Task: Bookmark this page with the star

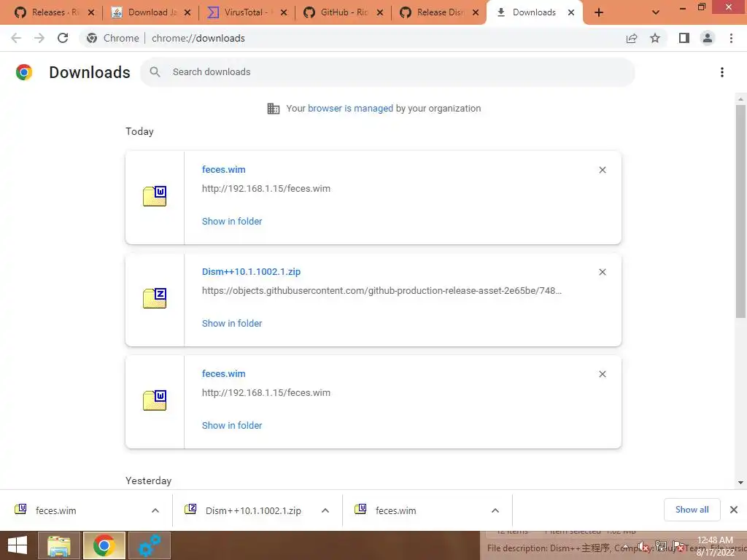Action: point(655,38)
